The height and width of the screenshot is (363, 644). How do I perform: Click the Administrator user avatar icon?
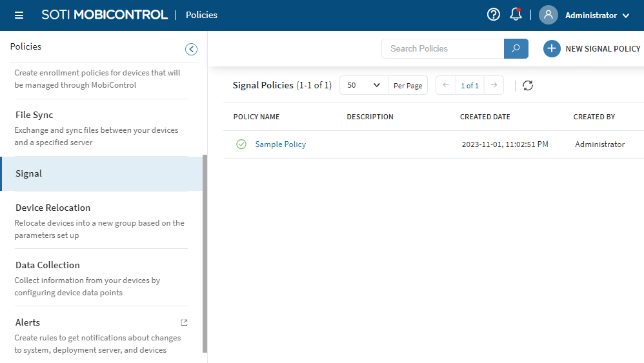(548, 15)
